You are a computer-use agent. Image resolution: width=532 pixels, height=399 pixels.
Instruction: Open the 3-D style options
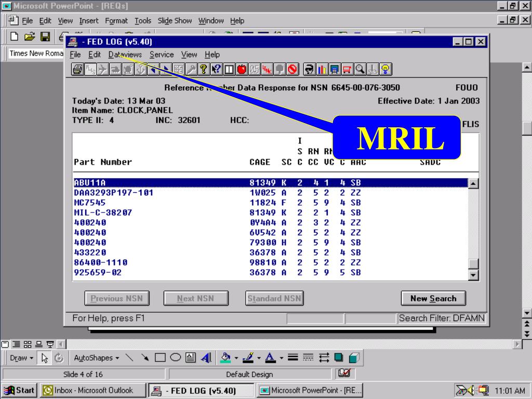coord(354,357)
